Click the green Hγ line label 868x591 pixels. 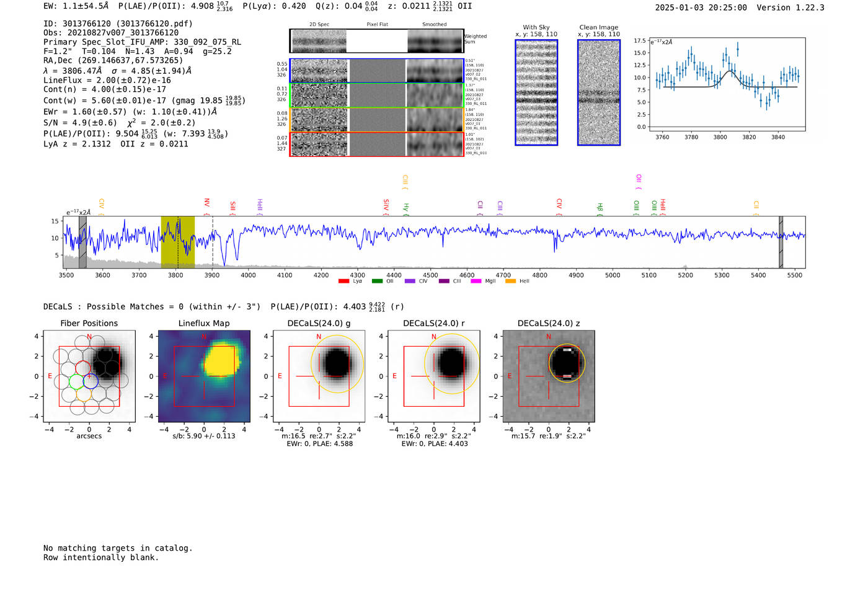[x=406, y=209]
